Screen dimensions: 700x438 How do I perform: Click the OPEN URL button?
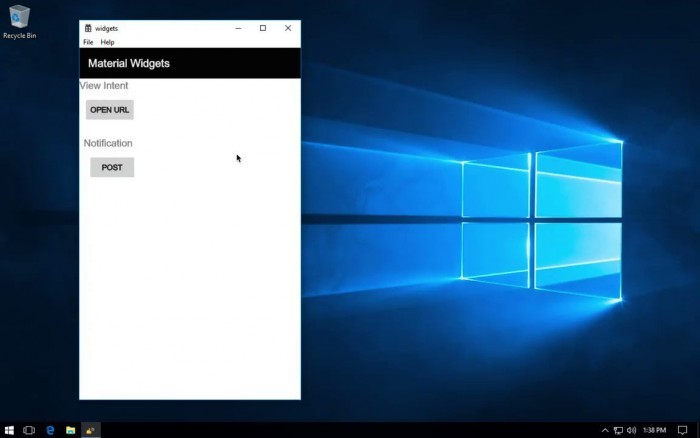point(109,110)
